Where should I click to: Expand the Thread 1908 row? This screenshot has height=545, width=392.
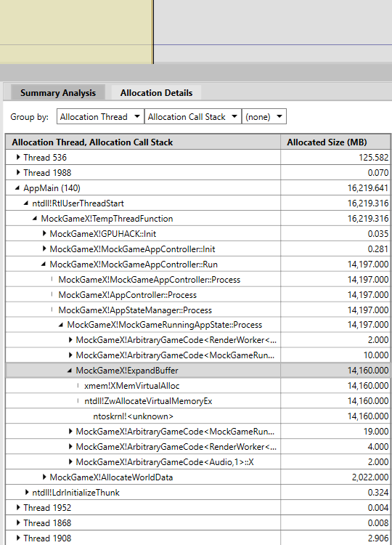18,538
